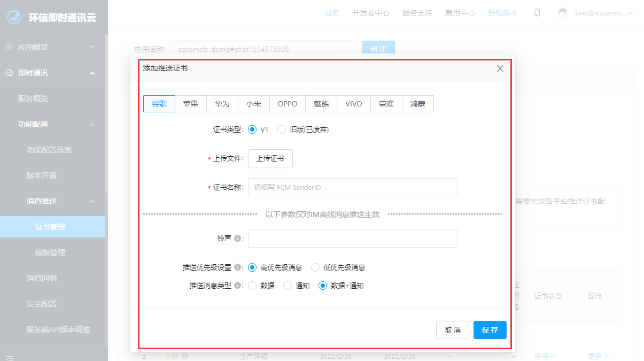This screenshot has height=361, width=644.
Task: Switch to the 华为 certificate tab
Action: pos(222,104)
